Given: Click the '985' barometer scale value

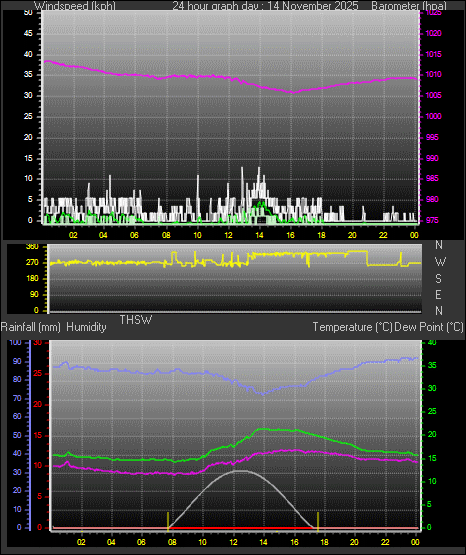Looking at the screenshot, I should tap(432, 178).
